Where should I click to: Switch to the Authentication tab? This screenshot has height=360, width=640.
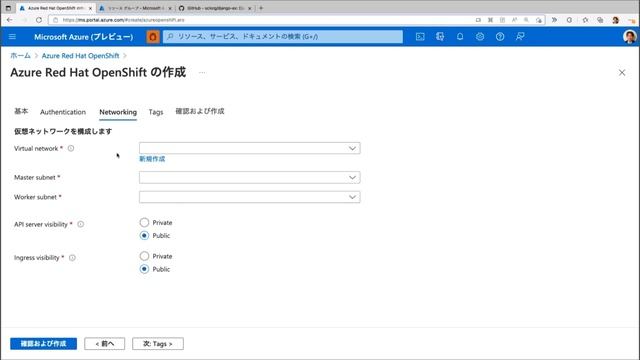63,112
